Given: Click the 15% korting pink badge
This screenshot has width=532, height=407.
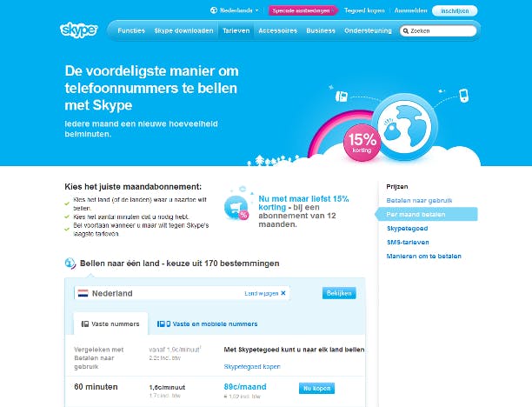Looking at the screenshot, I should pyautogui.click(x=362, y=143).
